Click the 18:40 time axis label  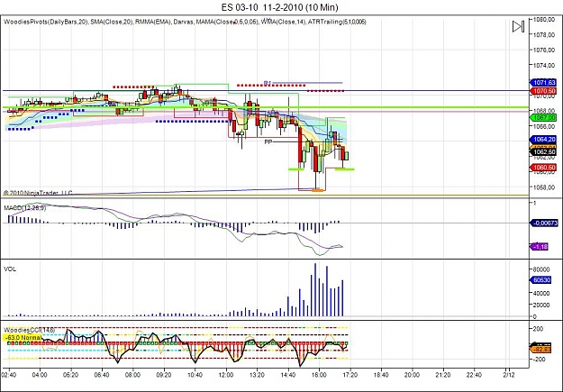coord(381,375)
